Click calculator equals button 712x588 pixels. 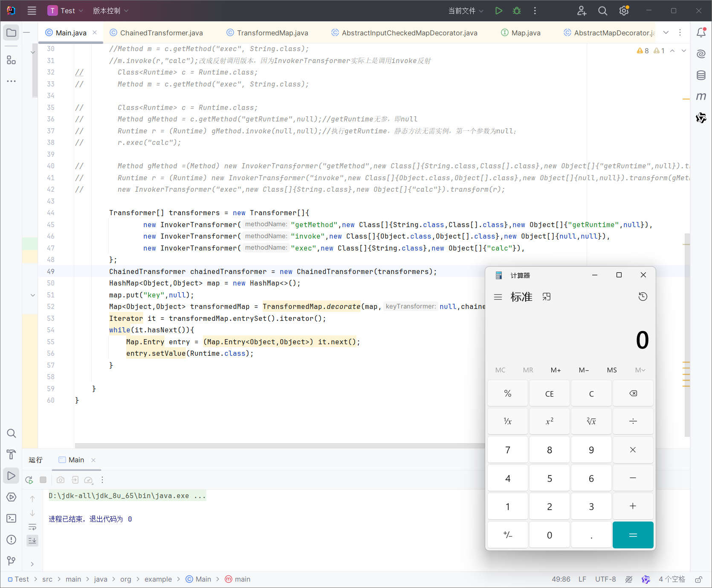pyautogui.click(x=633, y=535)
